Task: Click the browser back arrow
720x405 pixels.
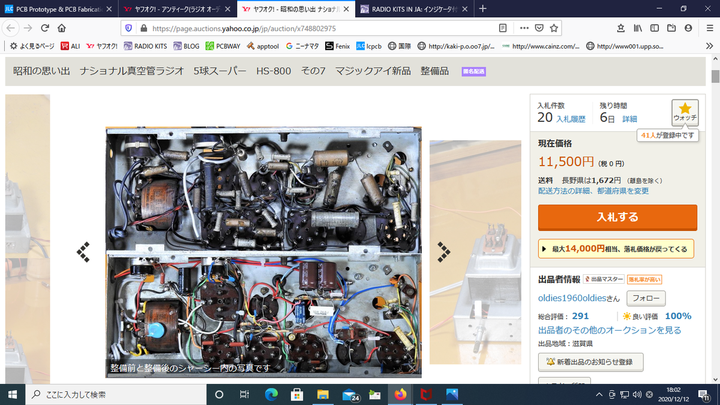Action: pos(10,28)
